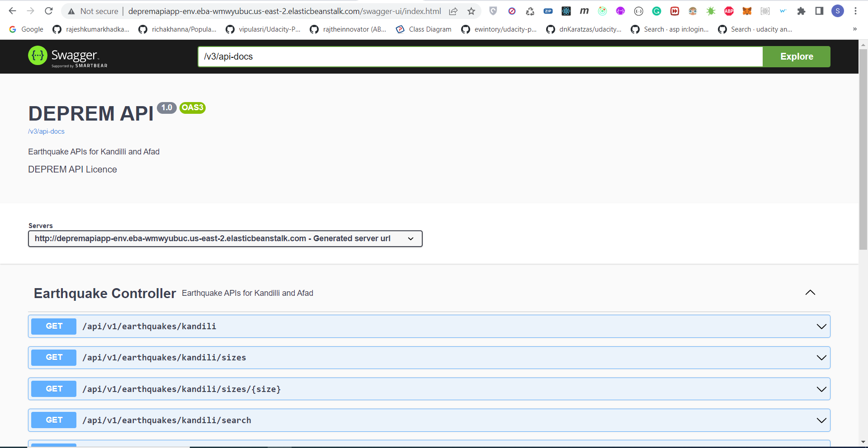The image size is (868, 448).
Task: Expand GET /api/v1/earthquakes/kandili chevron
Action: [821, 327]
